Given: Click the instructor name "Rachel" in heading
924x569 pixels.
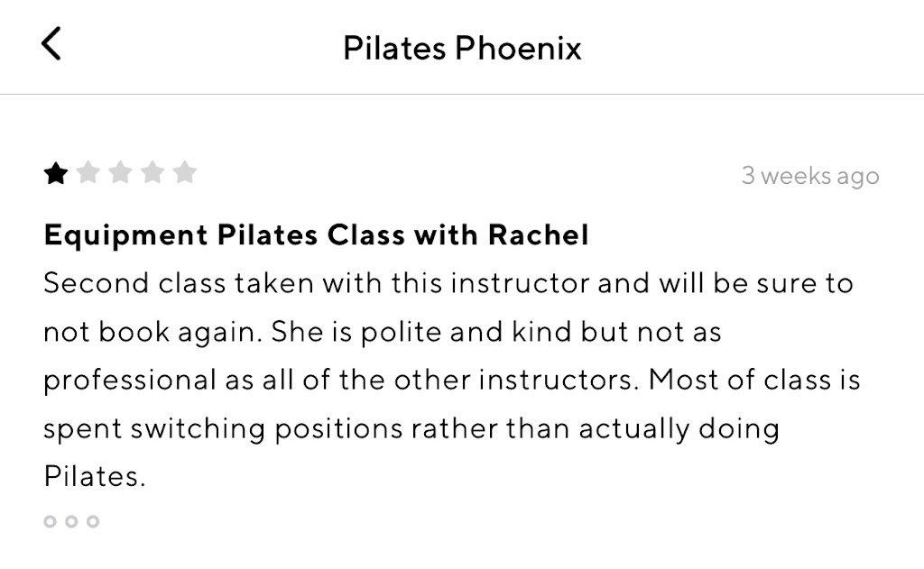Looking at the screenshot, I should pyautogui.click(x=538, y=235).
